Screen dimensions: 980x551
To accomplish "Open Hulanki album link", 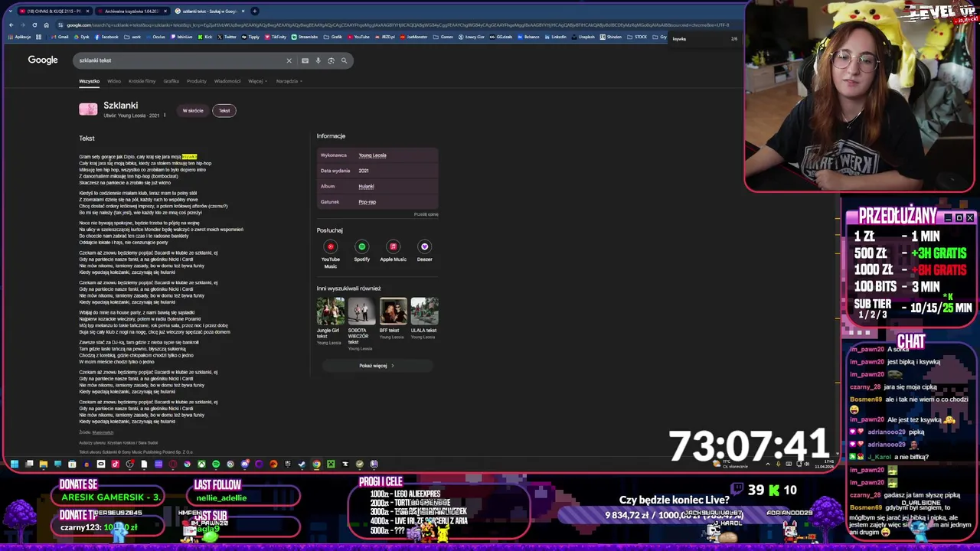I will click(x=366, y=186).
